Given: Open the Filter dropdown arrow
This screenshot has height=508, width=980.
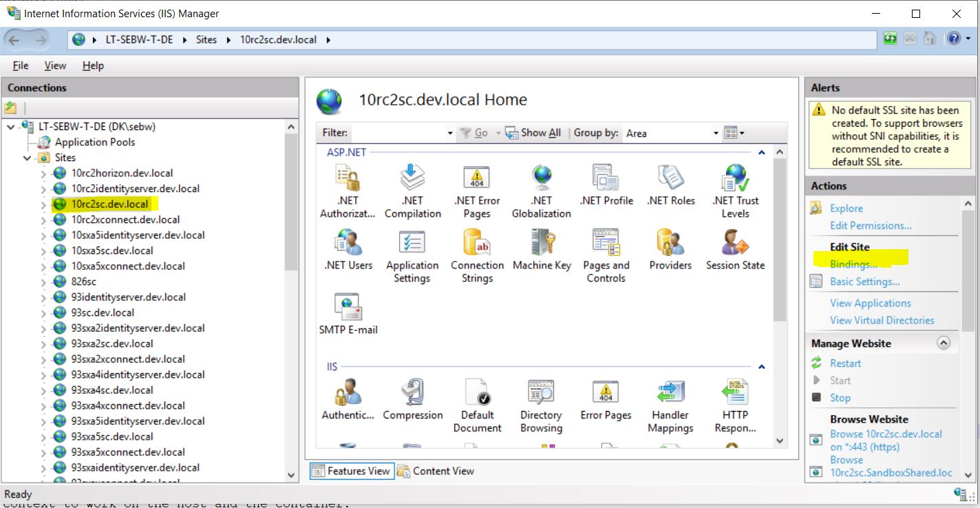Looking at the screenshot, I should (450, 133).
